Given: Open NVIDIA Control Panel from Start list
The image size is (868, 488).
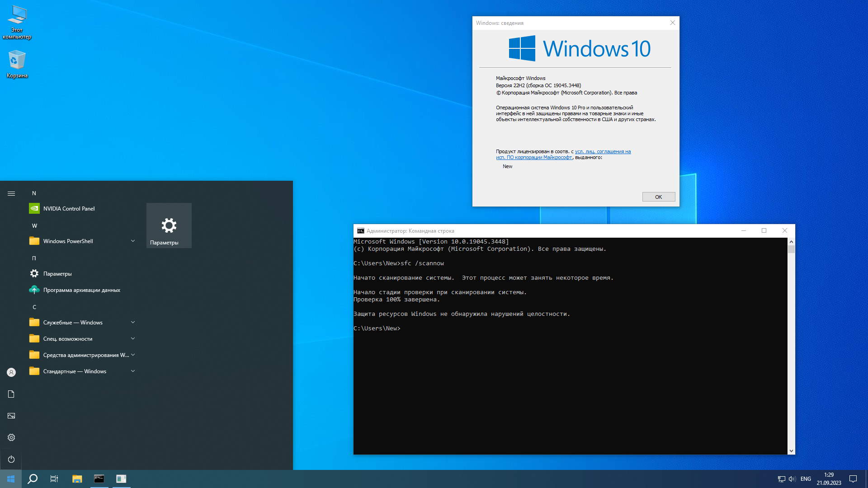Looking at the screenshot, I should [69, 208].
